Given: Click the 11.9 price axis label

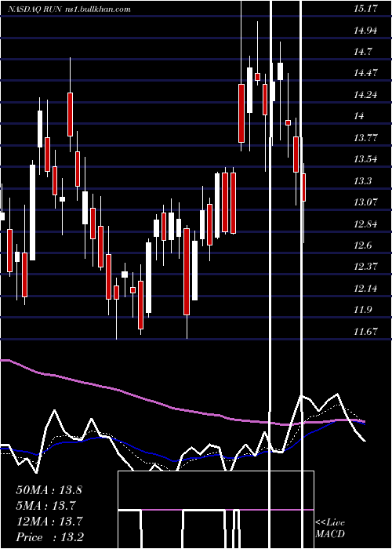Looking at the screenshot, I should click(363, 310).
